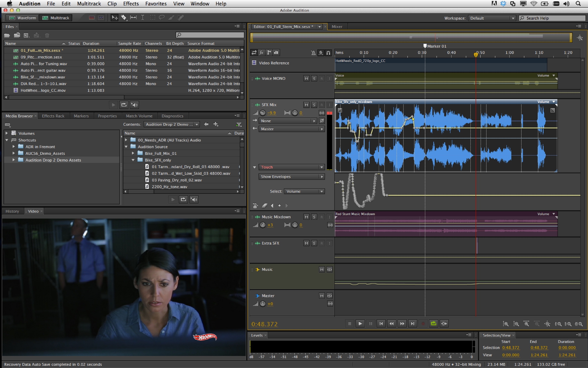Screen dimensions: 588x368
Task: Mute the Music Mixdown track
Action: (306, 217)
